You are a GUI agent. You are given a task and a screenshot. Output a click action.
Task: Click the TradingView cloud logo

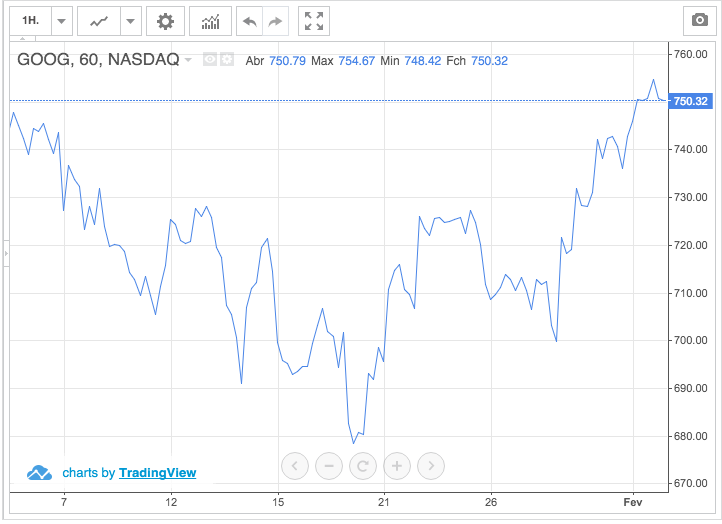[x=39, y=473]
